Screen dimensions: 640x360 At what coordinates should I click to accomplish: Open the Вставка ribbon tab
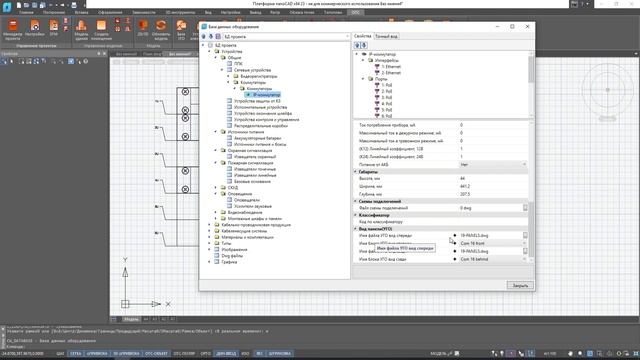click(82, 13)
